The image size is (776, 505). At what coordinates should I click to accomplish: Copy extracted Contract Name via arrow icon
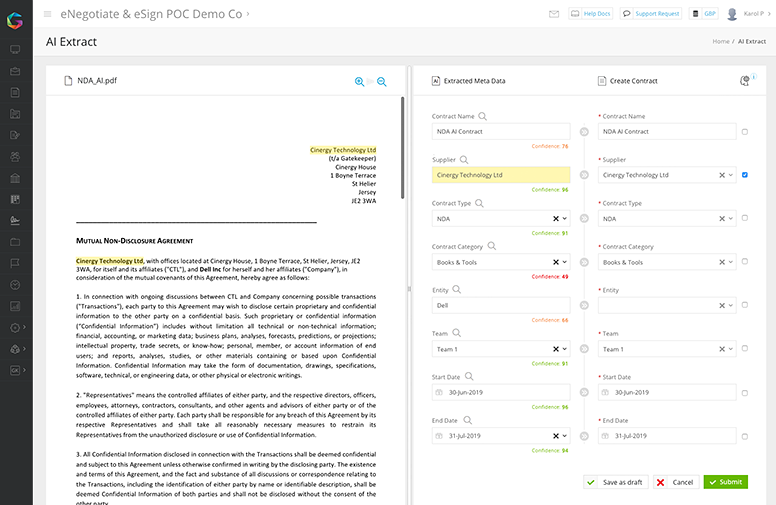tap(584, 132)
